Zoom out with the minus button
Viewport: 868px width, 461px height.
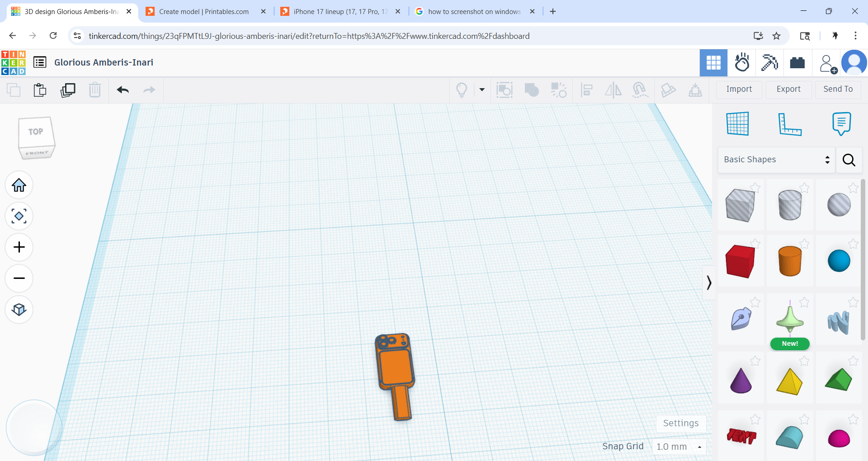tap(19, 278)
